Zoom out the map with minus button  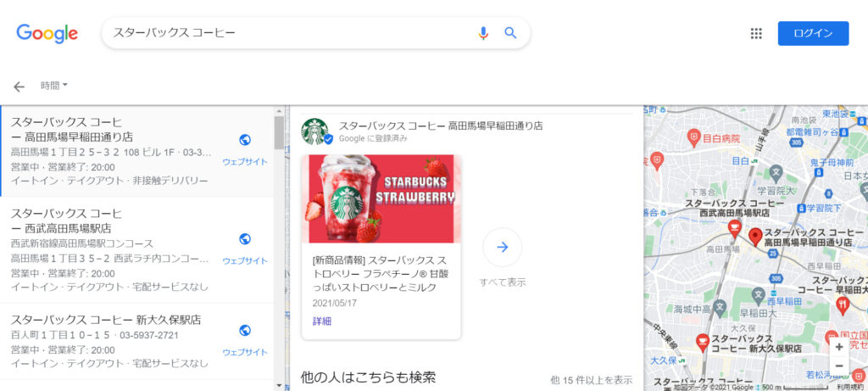[x=838, y=366]
